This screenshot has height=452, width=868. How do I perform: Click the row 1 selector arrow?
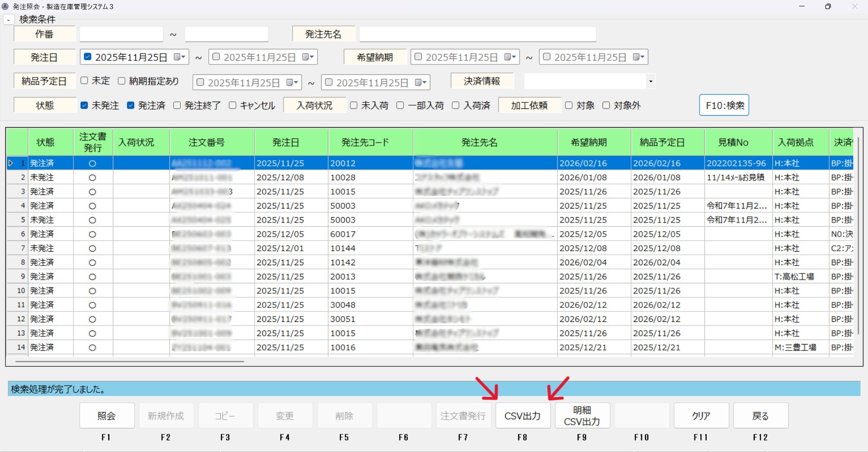[x=11, y=163]
